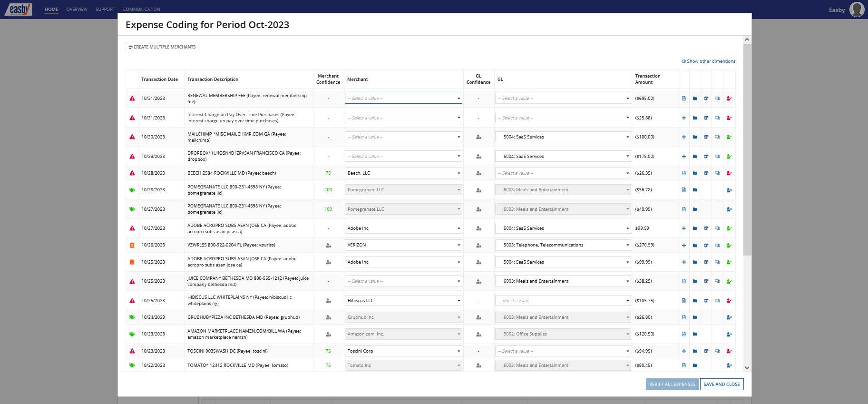The height and width of the screenshot is (404, 868).
Task: Go to HOME tab
Action: (51, 10)
